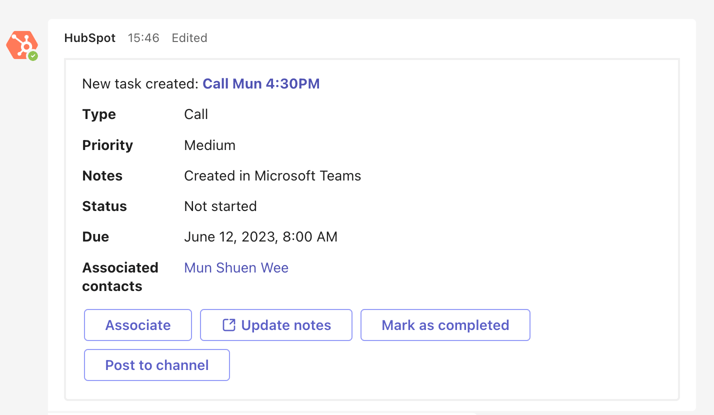Screen dimensions: 714x415
Task: Click the Edited message label
Action: pos(189,38)
